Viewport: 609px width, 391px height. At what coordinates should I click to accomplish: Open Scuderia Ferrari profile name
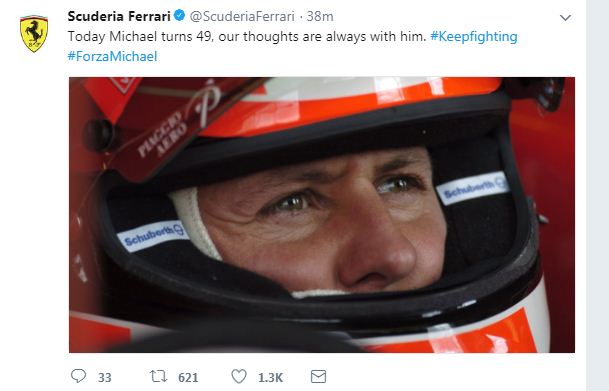(x=119, y=16)
